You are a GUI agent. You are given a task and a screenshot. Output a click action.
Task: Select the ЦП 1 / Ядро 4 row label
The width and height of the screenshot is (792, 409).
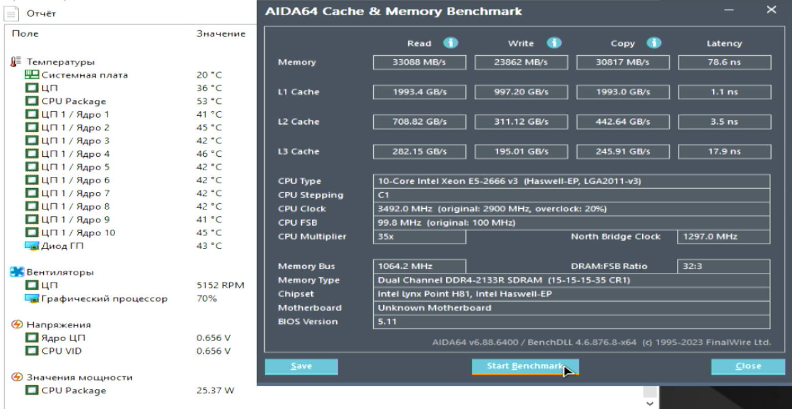pyautogui.click(x=75, y=154)
